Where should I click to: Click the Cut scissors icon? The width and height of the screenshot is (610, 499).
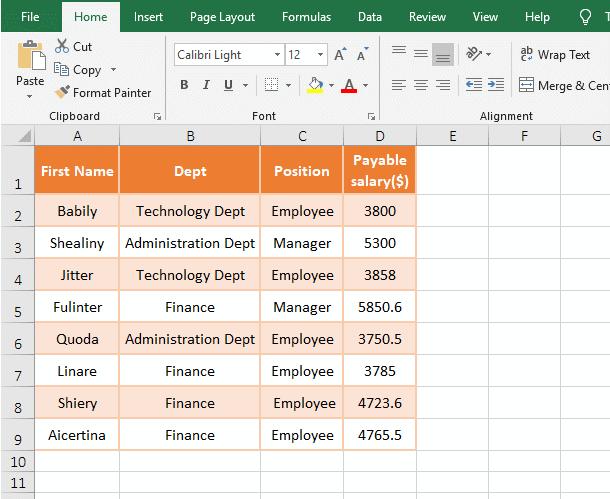62,46
